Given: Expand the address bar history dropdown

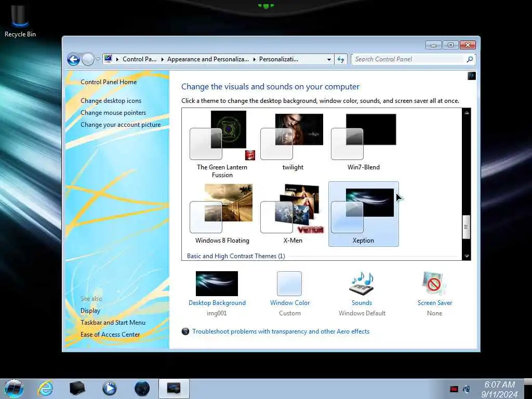Looking at the screenshot, I should [329, 59].
